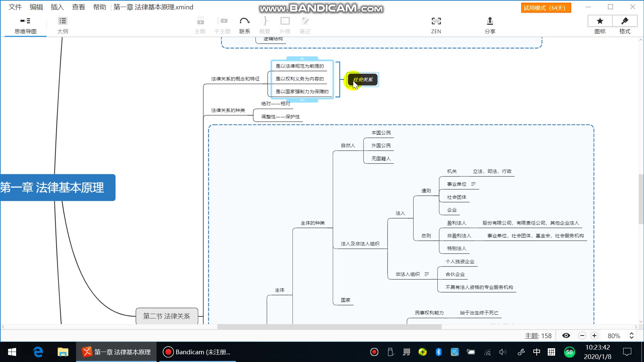Select the 社会关系 summary topic
Screen dimensions: 644x362
(363, 80)
